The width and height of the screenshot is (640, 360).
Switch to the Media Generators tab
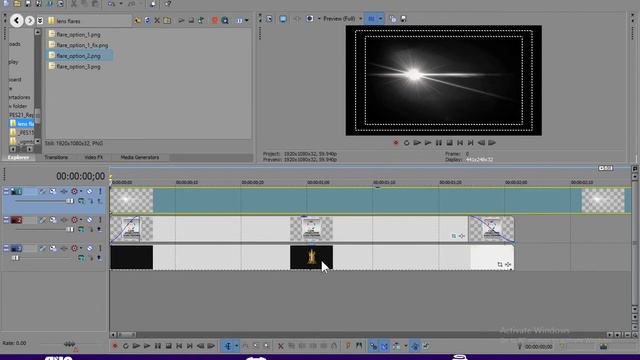click(x=140, y=157)
